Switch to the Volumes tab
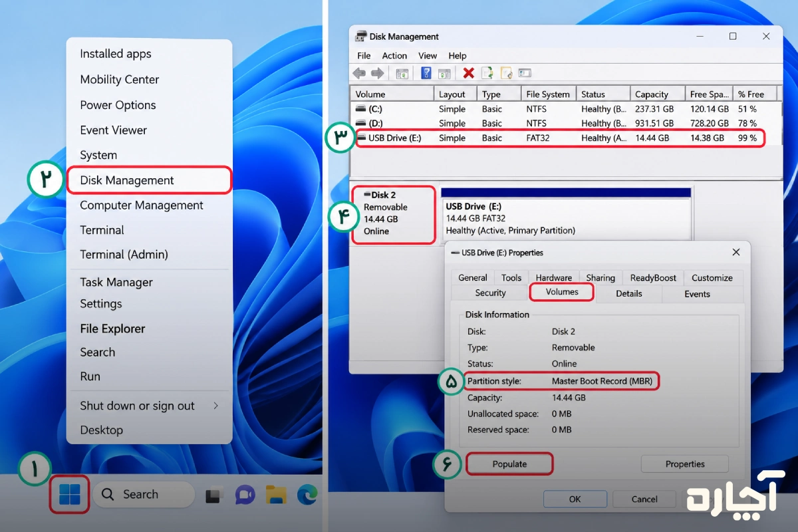 [562, 292]
